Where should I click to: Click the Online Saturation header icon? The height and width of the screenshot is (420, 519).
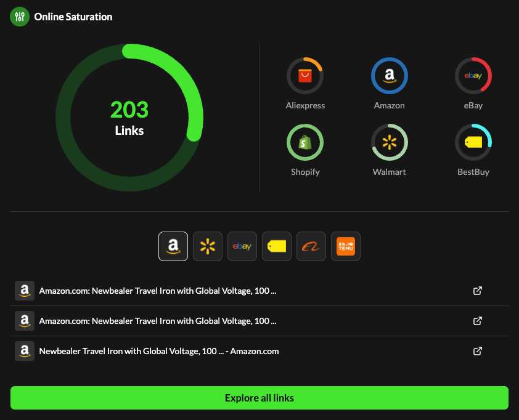(20, 17)
